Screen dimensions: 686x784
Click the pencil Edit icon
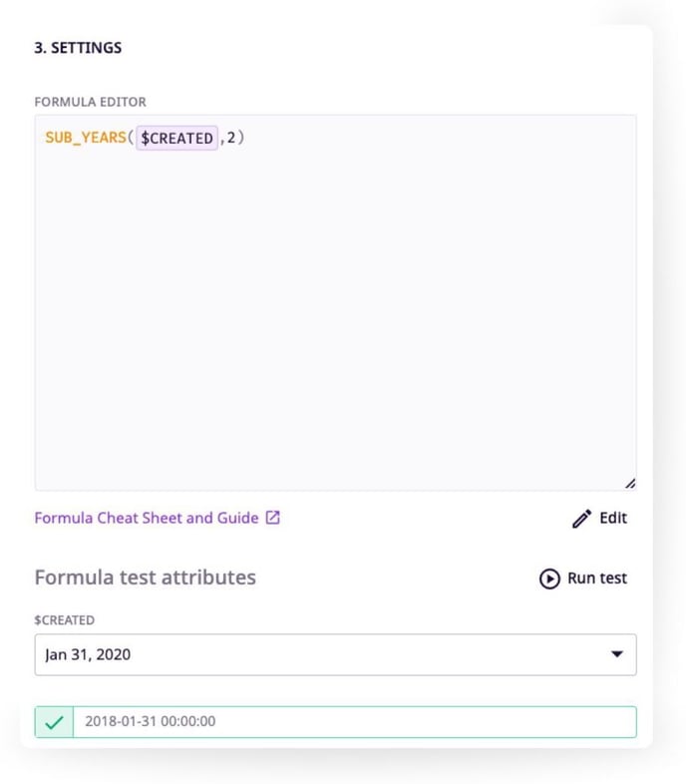[x=582, y=519]
